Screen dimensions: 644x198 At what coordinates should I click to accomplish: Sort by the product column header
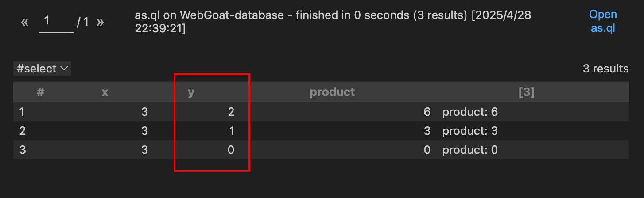point(333,92)
